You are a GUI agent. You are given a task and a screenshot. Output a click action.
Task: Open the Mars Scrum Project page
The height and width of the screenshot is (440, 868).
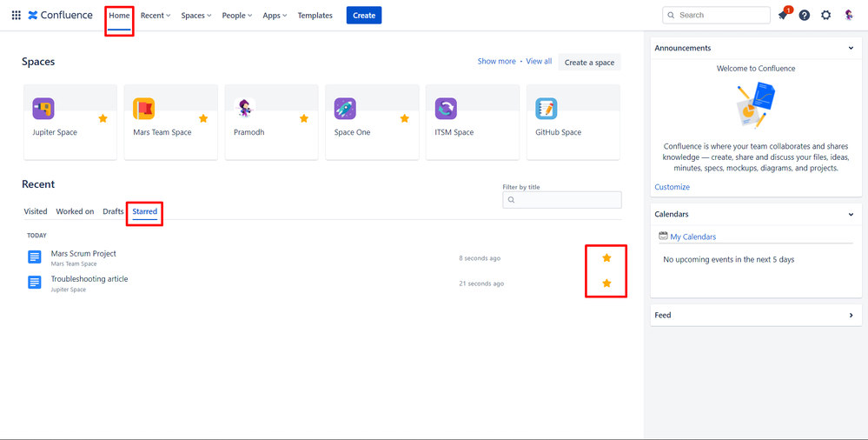(83, 253)
